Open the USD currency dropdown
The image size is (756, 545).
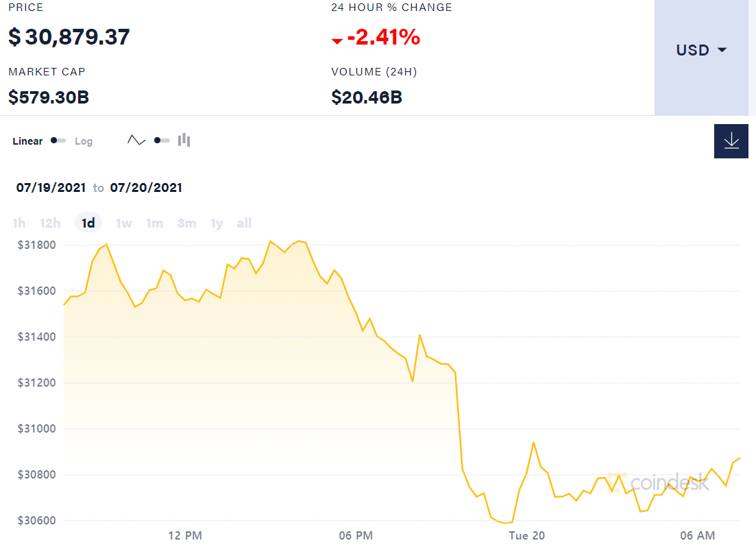pyautogui.click(x=701, y=50)
